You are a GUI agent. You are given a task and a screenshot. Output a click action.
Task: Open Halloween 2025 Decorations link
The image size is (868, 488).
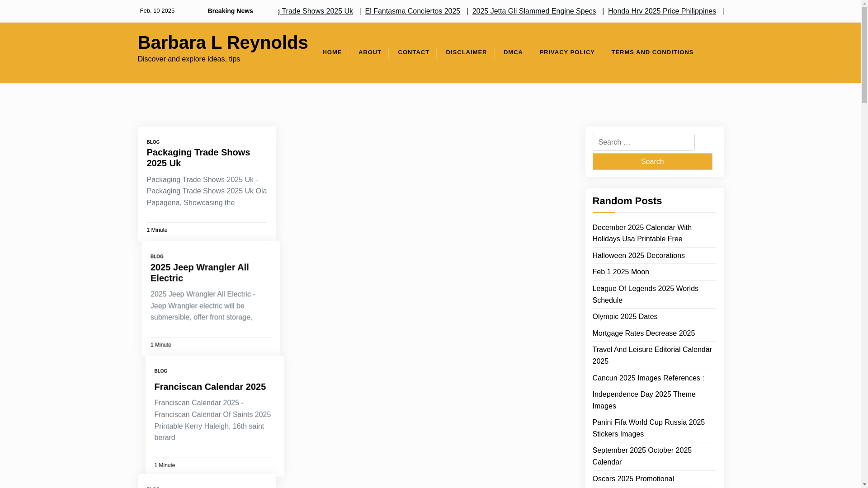coord(638,256)
